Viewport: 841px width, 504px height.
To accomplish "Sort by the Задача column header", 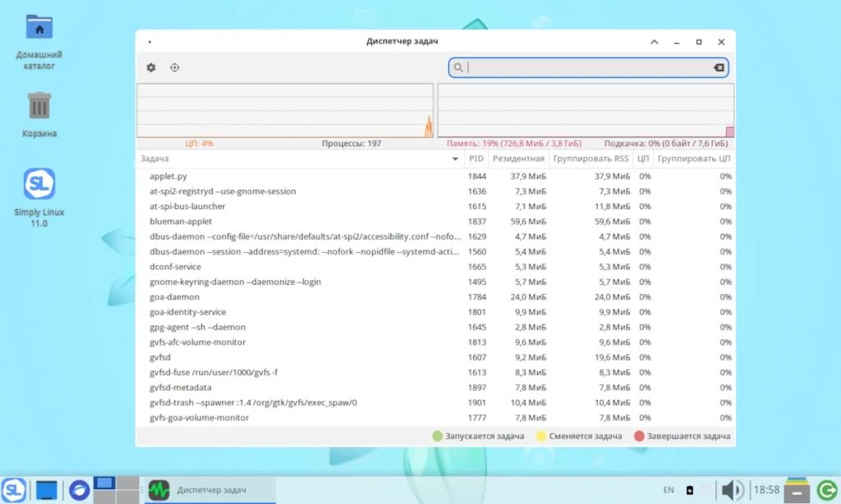I will [300, 158].
